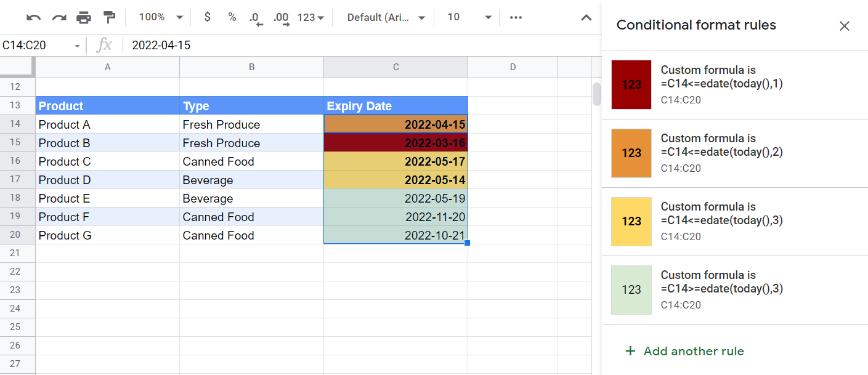Viewport: 868px width, 375px height.
Task: Click the Undo icon
Action: tap(34, 17)
